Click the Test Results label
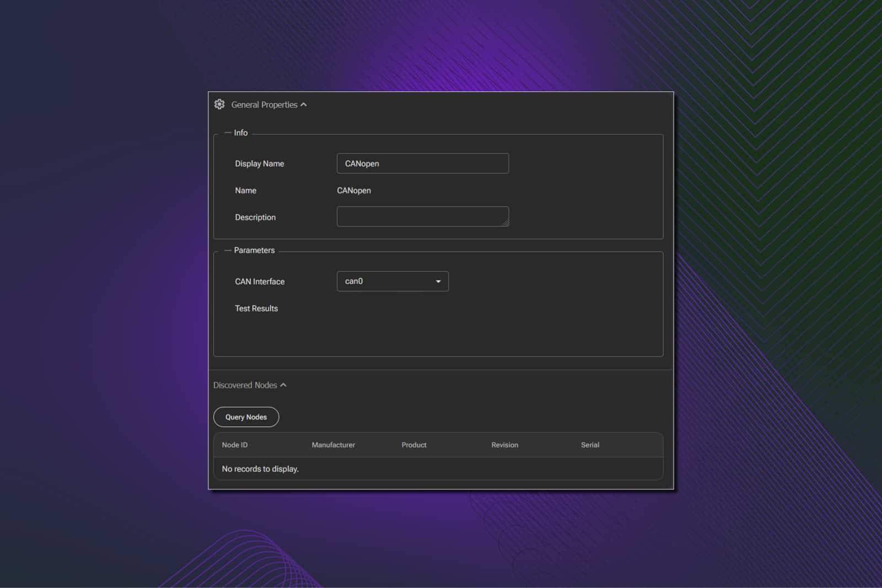 point(256,309)
